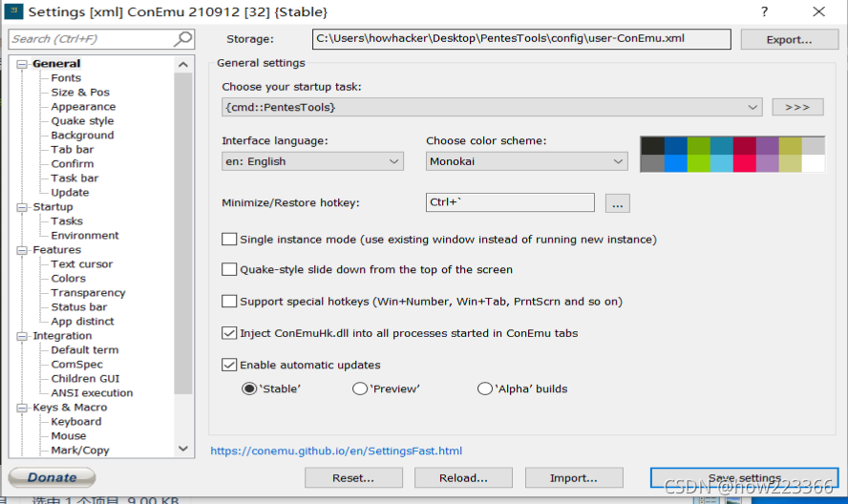Click the ConEmu title bar icon
This screenshot has width=848, height=504.
coord(13,11)
